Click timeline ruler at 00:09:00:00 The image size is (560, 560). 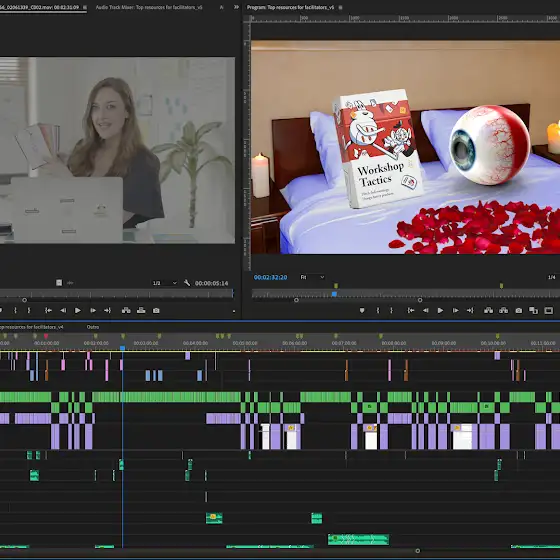coord(444,343)
